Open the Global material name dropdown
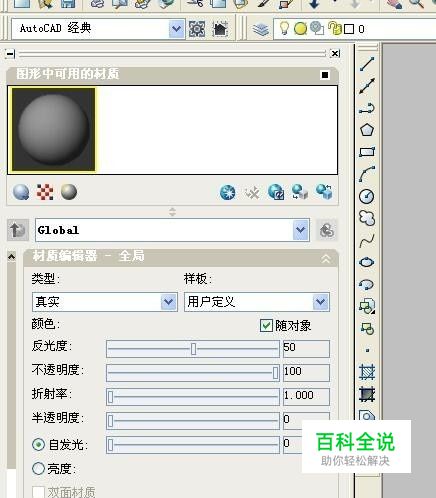Image resolution: width=436 pixels, height=498 pixels. pyautogui.click(x=300, y=230)
